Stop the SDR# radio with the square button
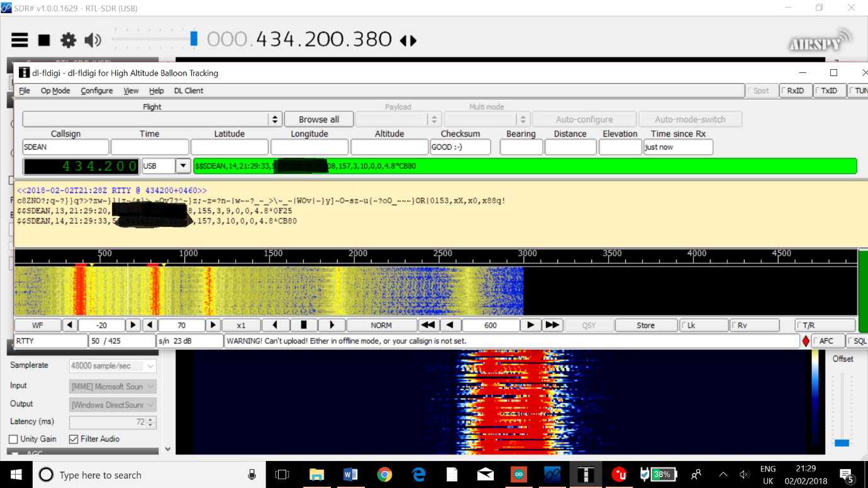 [x=44, y=40]
